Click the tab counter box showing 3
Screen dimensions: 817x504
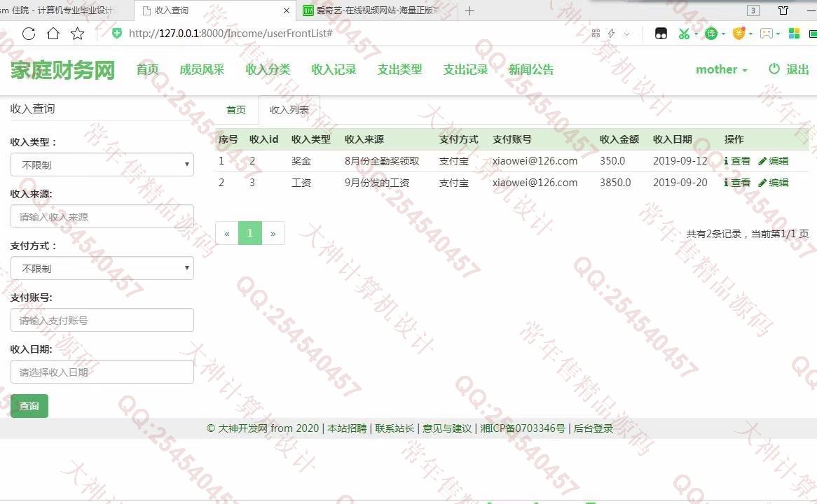tap(753, 10)
